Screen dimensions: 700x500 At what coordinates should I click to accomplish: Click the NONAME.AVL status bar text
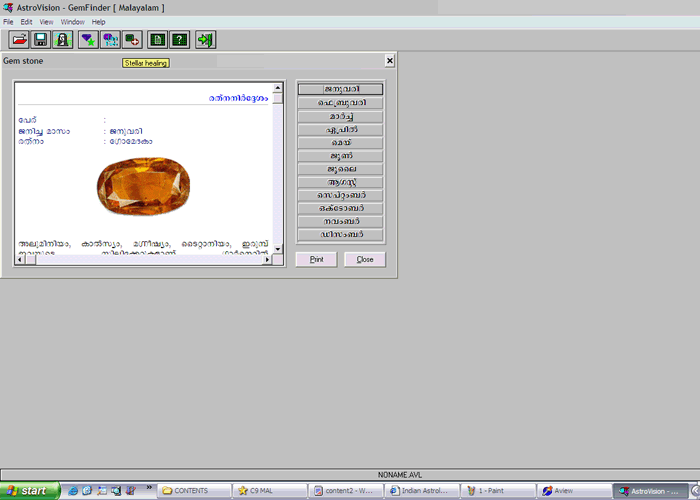pyautogui.click(x=400, y=475)
